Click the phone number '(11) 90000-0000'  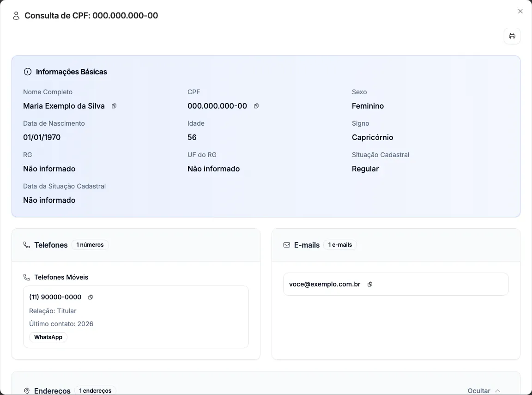55,297
